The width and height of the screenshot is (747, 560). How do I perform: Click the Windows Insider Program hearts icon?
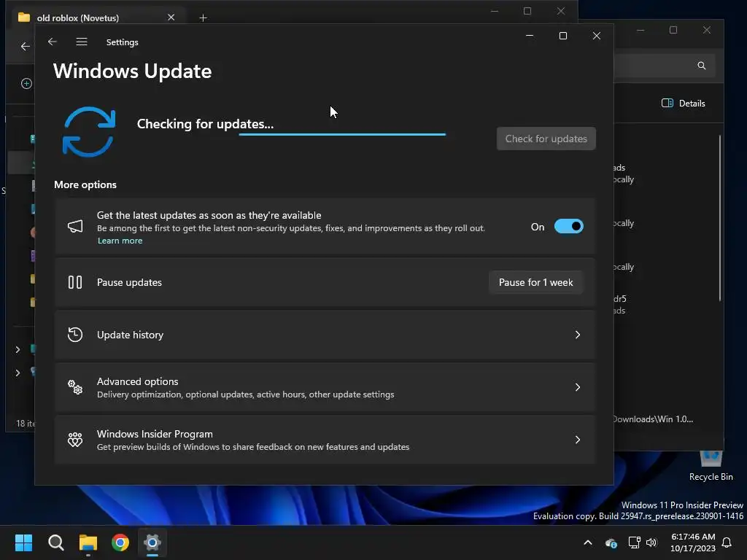pos(75,440)
